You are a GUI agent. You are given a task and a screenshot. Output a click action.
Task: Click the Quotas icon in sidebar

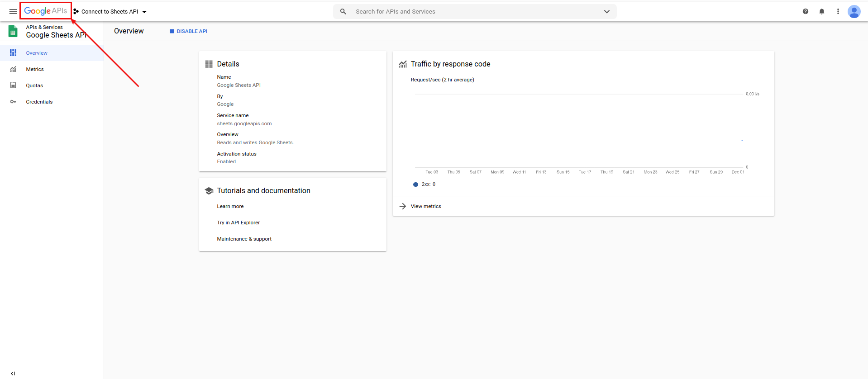13,85
